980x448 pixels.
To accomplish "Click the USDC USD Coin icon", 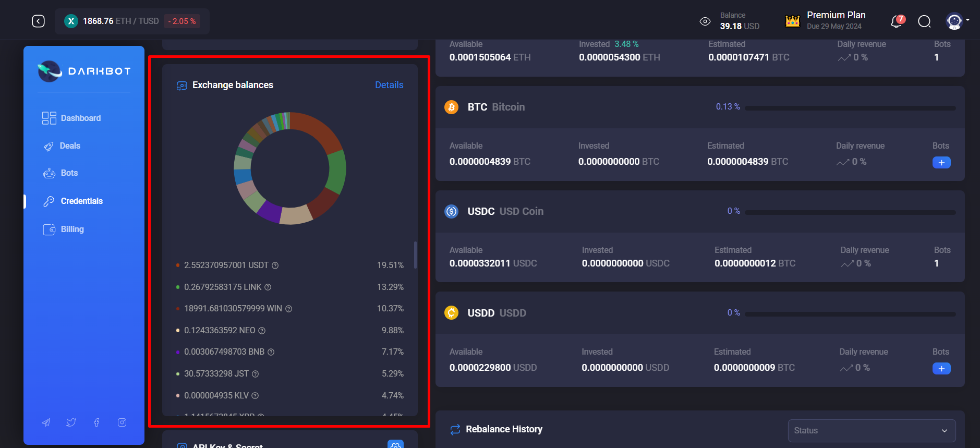I will [451, 211].
